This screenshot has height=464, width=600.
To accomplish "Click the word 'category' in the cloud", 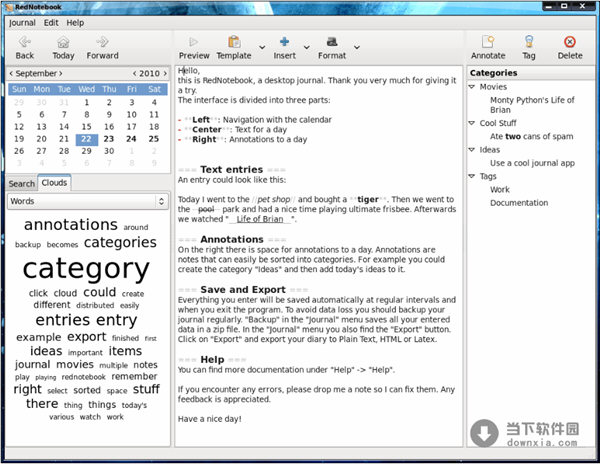I will click(86, 269).
